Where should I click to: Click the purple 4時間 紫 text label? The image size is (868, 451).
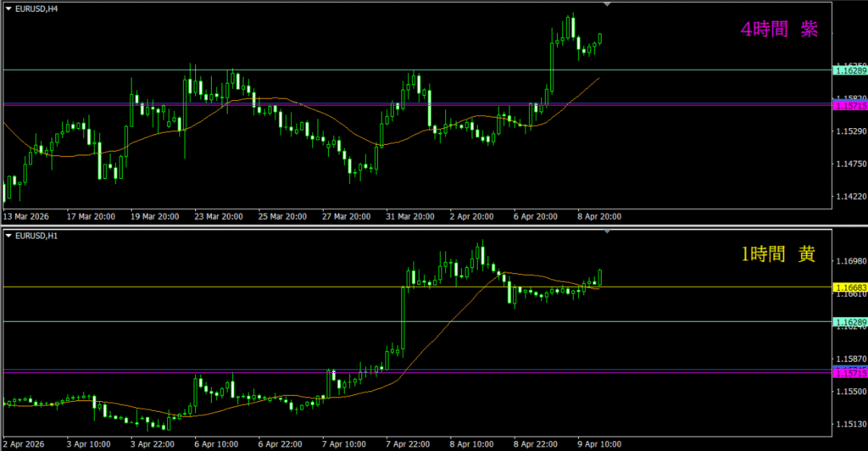coord(778,30)
